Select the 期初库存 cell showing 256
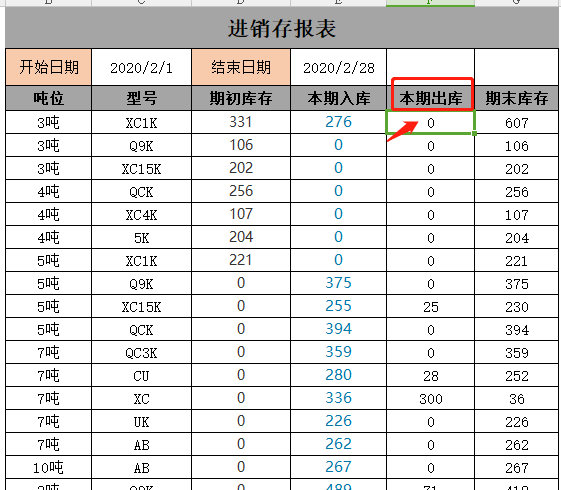 pos(241,191)
